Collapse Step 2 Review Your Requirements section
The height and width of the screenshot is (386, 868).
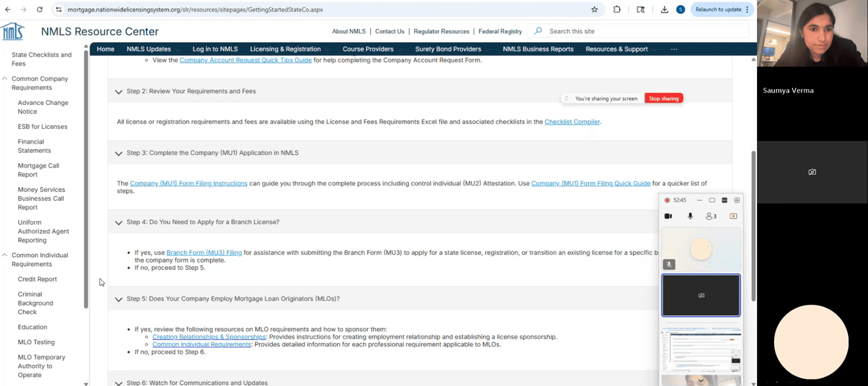point(119,92)
